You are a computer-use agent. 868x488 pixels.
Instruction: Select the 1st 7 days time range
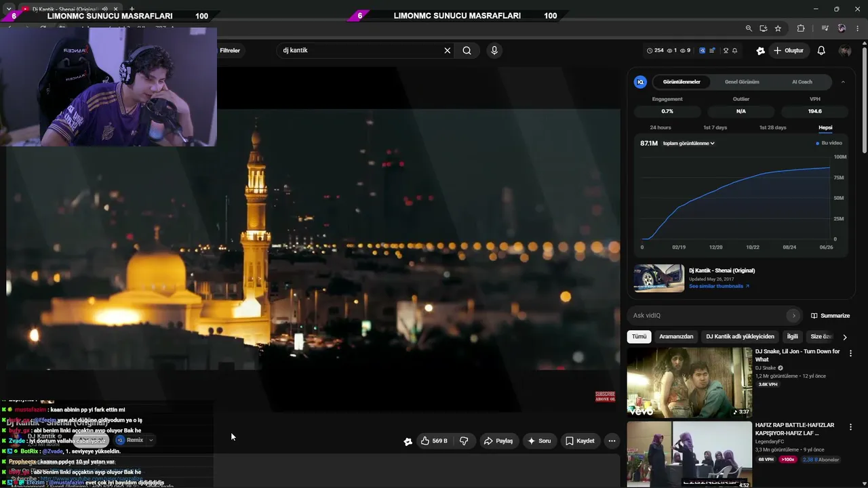tap(715, 127)
